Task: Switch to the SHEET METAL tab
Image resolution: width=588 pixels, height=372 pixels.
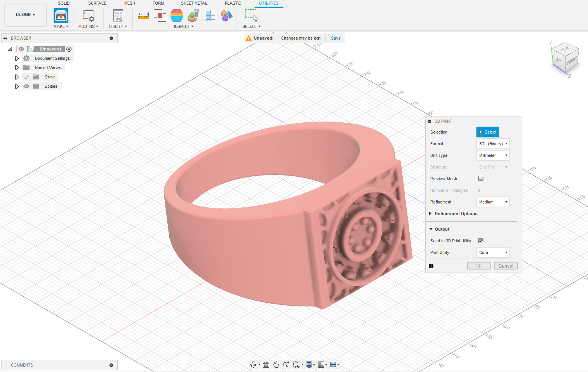Action: click(194, 3)
